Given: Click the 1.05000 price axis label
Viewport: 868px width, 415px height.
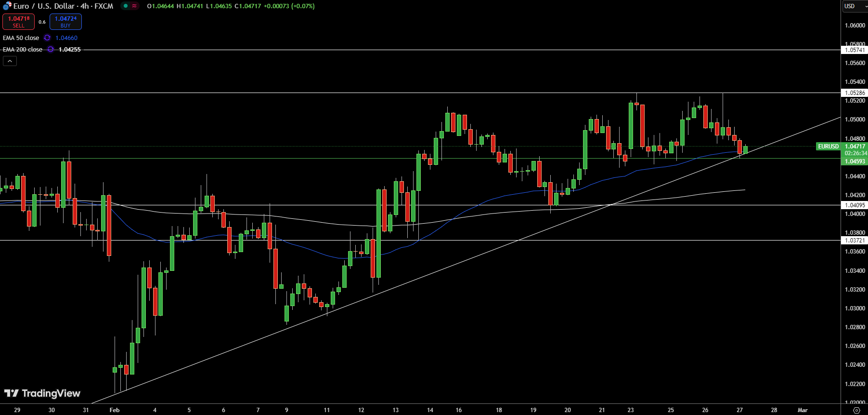Looking at the screenshot, I should pos(855,119).
